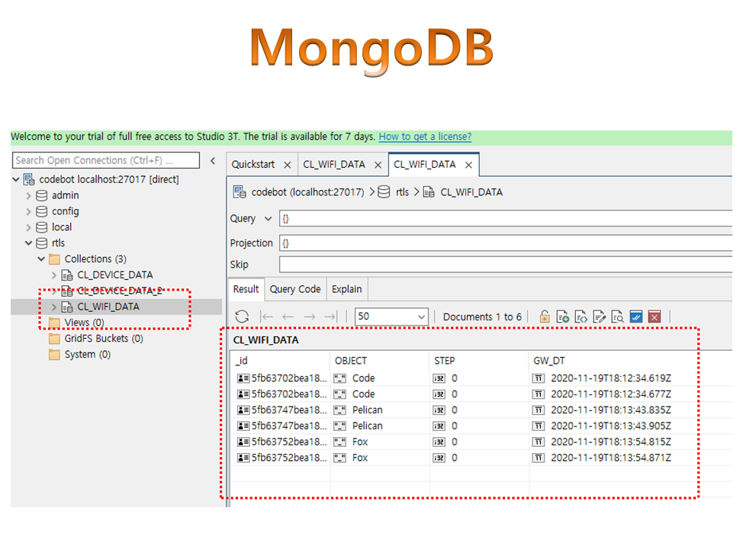The image size is (756, 556).
Task: Close the active CL_WIFI_DATA tab
Action: tap(468, 165)
